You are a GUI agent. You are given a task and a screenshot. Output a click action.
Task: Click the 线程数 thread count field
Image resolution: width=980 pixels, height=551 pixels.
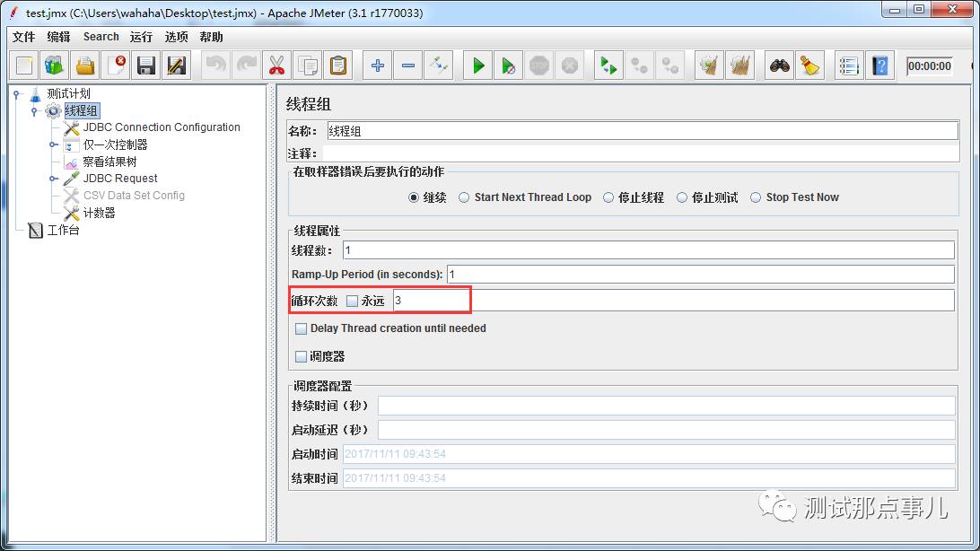point(648,250)
